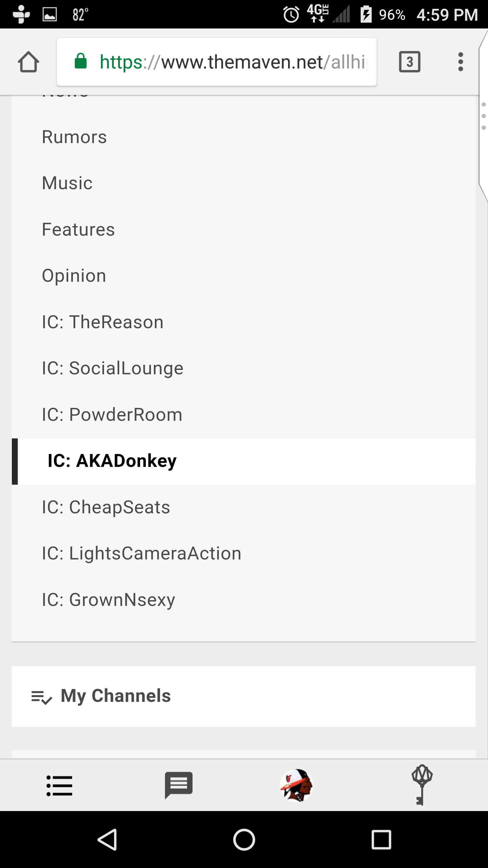Open the channel list icon in bottom bar

click(59, 786)
